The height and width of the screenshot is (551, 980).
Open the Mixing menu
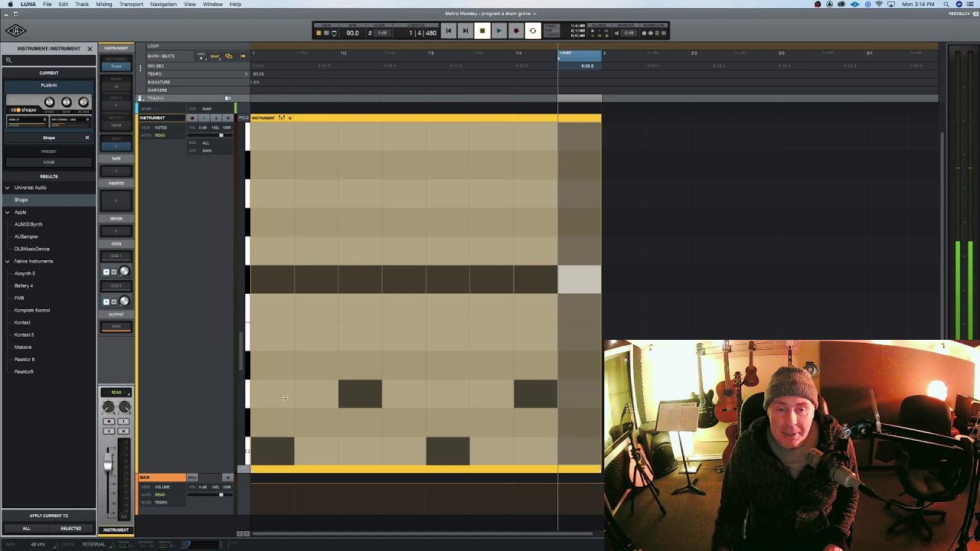[x=104, y=5]
